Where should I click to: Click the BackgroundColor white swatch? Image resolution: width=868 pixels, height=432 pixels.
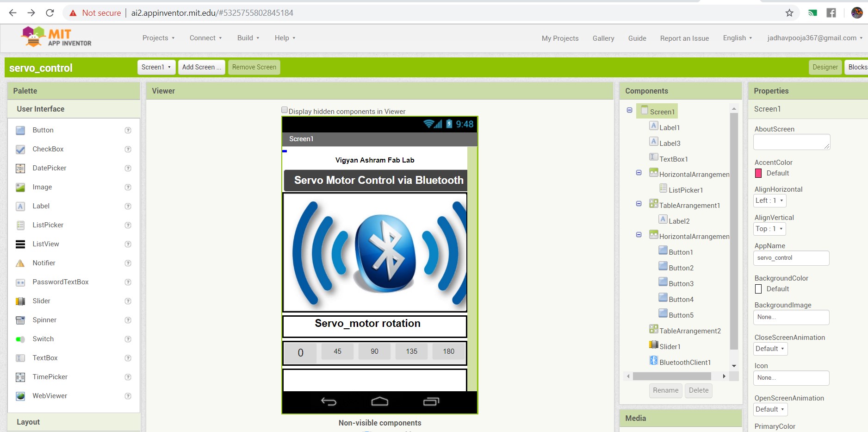pyautogui.click(x=758, y=289)
